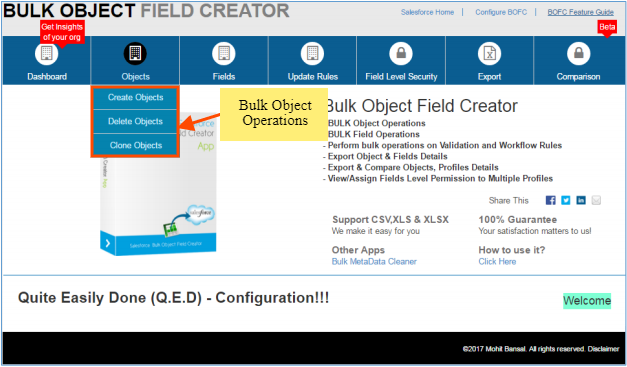Open the Comparison tab label
627x367 pixels.
click(x=578, y=77)
